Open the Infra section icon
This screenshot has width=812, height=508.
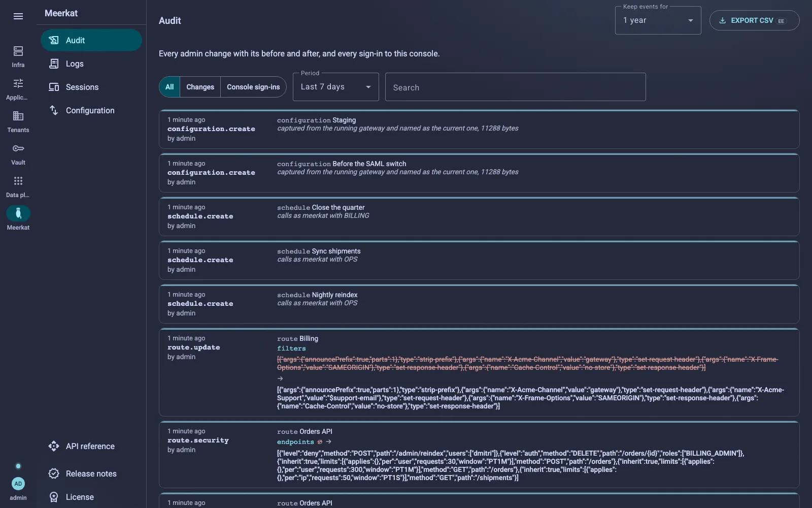[x=18, y=51]
